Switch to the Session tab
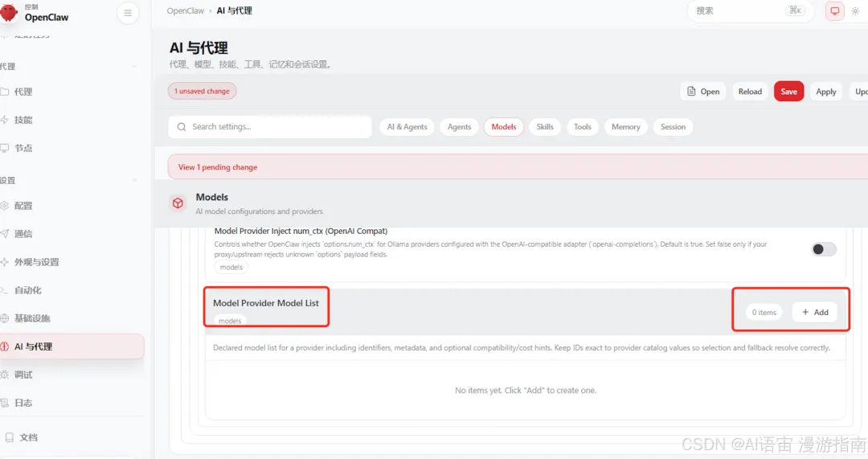This screenshot has width=868, height=459. 674,127
